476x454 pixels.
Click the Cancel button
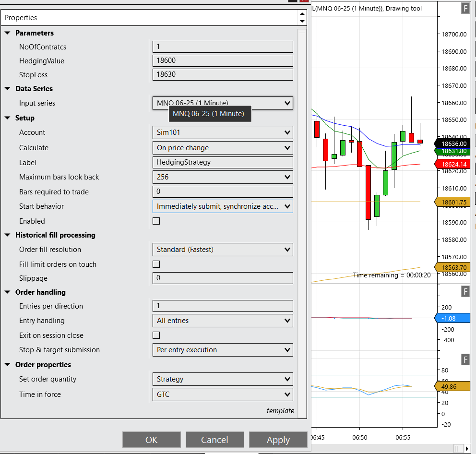coord(214,440)
